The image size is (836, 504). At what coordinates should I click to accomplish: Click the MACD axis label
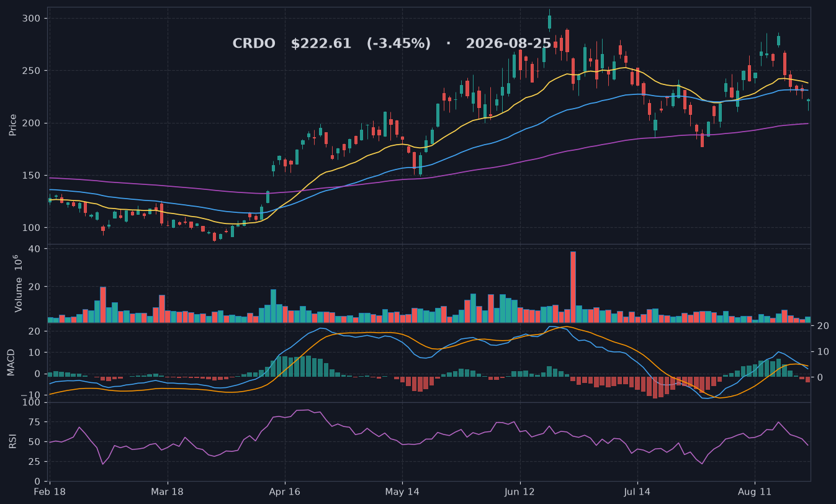(x=11, y=362)
